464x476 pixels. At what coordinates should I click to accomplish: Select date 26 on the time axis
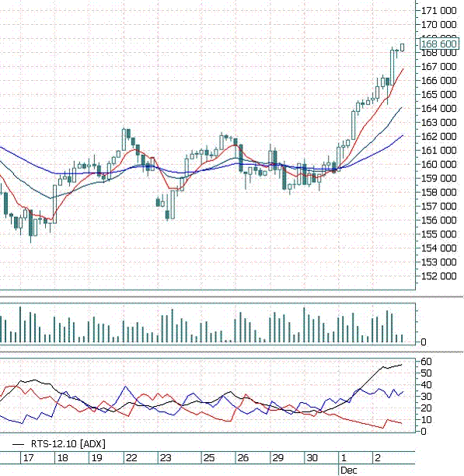pos(243,458)
